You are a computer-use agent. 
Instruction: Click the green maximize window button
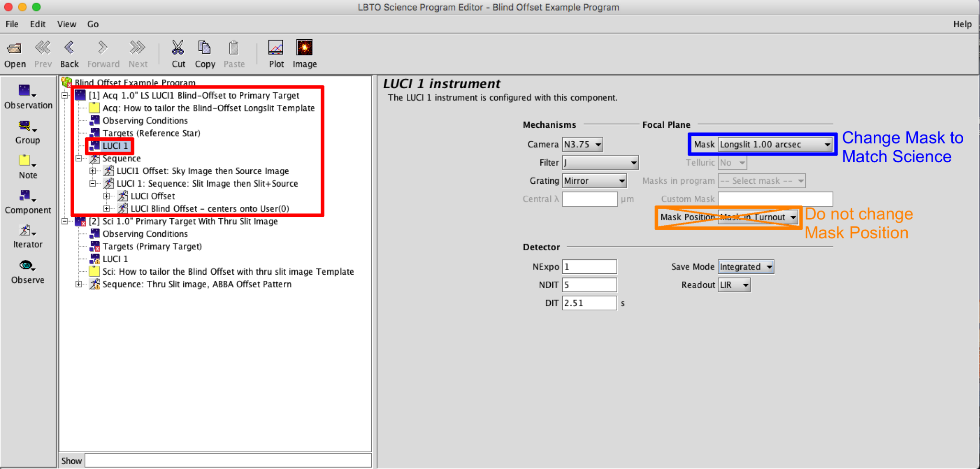coord(36,7)
